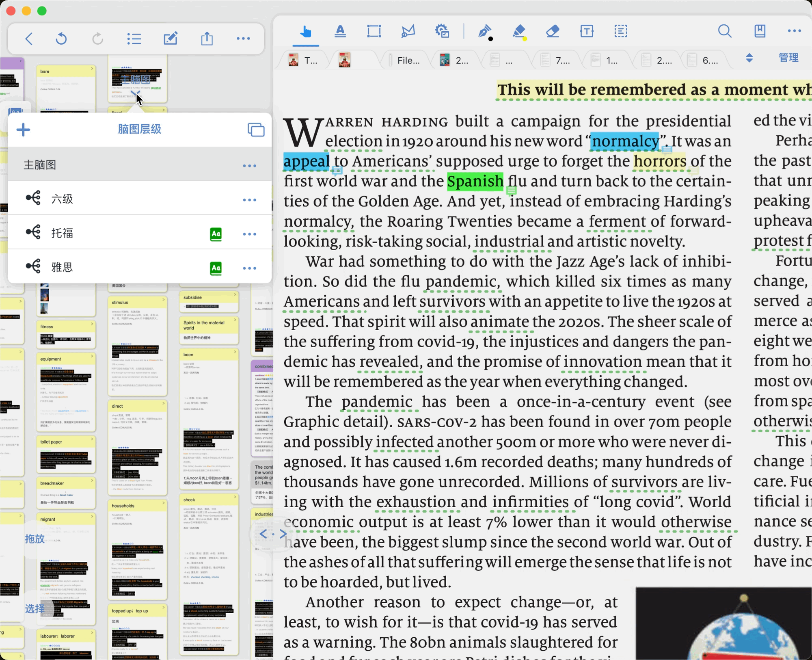Viewport: 812px width, 660px height.
Task: Click the 管理 button
Action: [x=788, y=58]
